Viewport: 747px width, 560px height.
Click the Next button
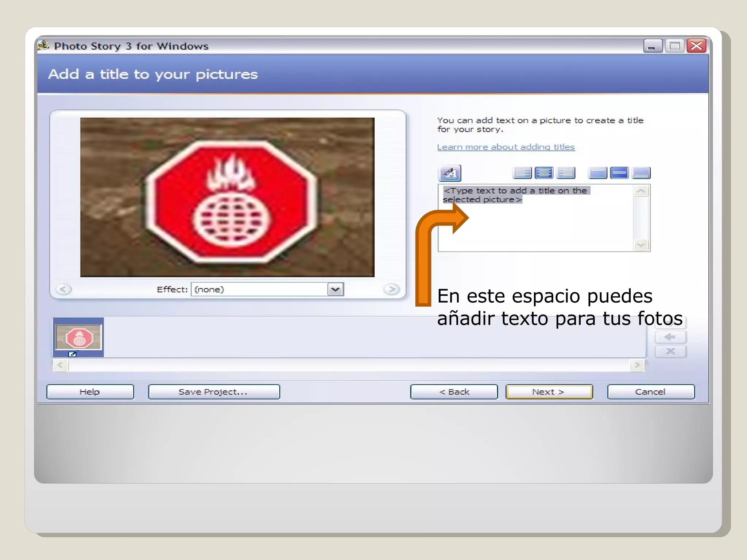point(549,392)
